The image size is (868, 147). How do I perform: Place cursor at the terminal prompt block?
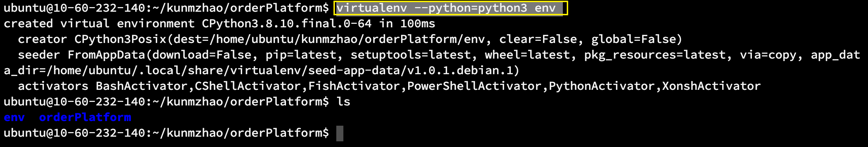[x=340, y=134]
